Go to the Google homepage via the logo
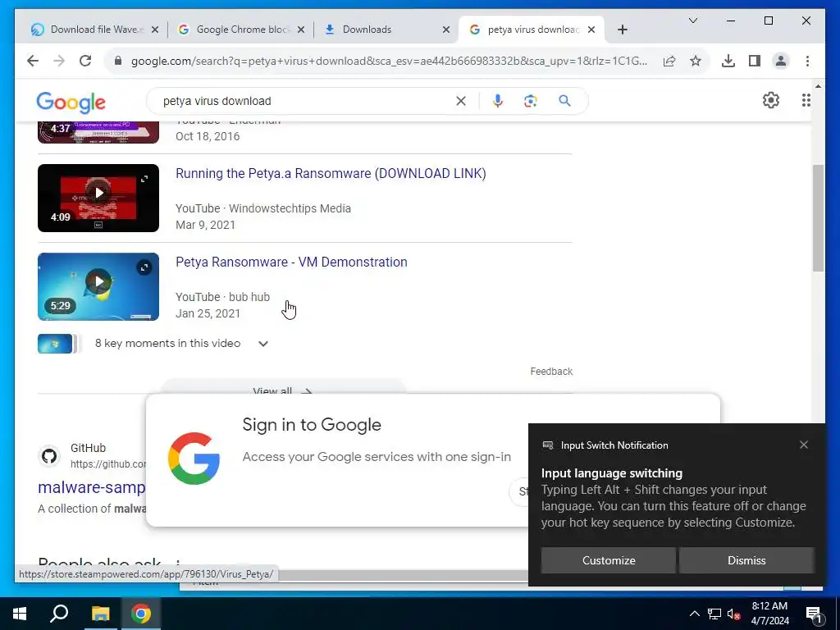 click(71, 103)
